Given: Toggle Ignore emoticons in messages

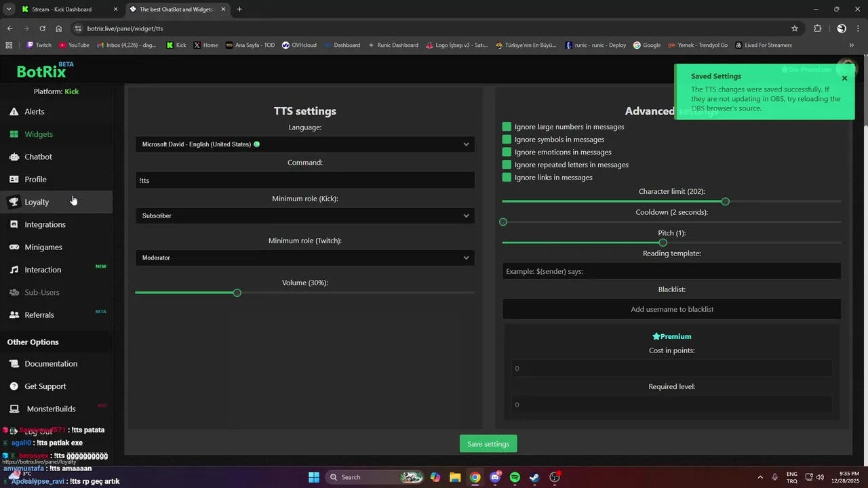Looking at the screenshot, I should 507,152.
